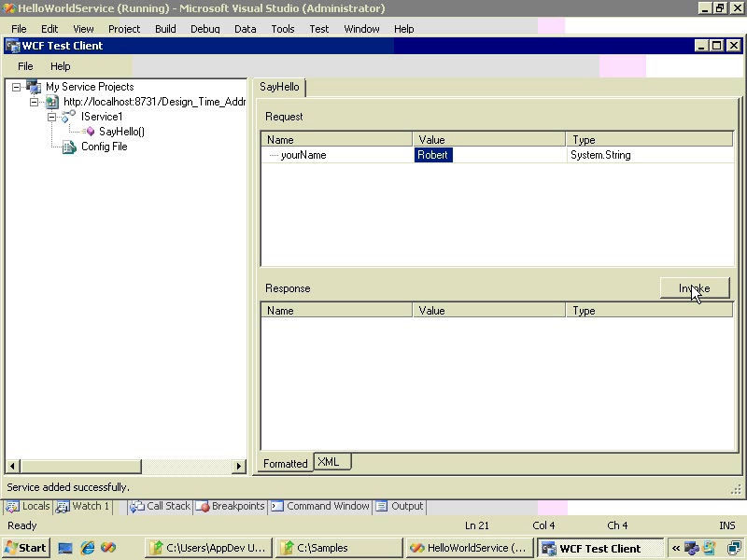This screenshot has width=747, height=560.
Task: Show hidden tray icons with chevron
Action: (676, 549)
